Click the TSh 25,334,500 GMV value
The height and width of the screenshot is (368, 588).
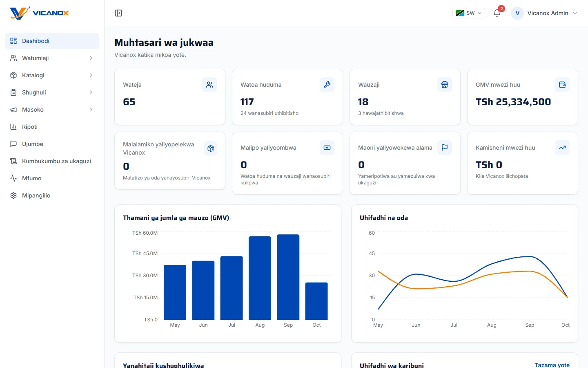pos(513,102)
